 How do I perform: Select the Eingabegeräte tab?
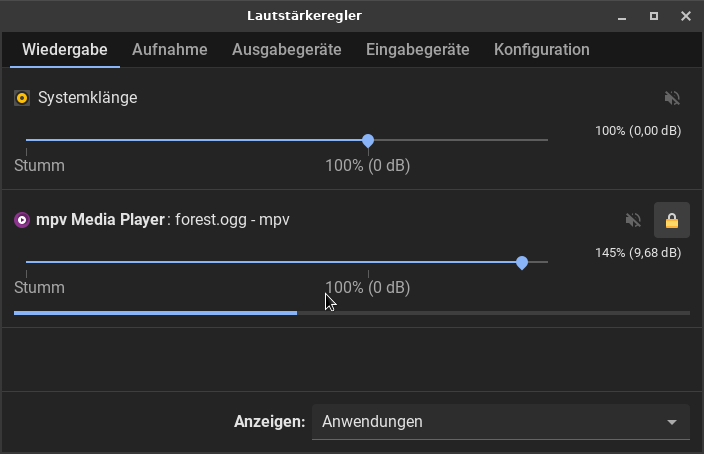tap(418, 50)
